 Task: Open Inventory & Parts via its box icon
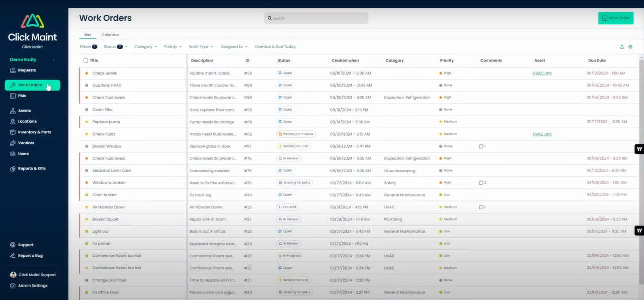coord(12,132)
